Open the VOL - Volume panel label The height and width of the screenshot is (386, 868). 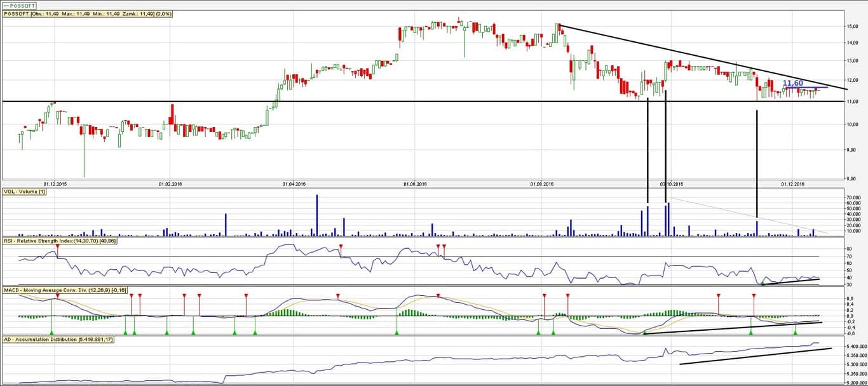pos(25,191)
